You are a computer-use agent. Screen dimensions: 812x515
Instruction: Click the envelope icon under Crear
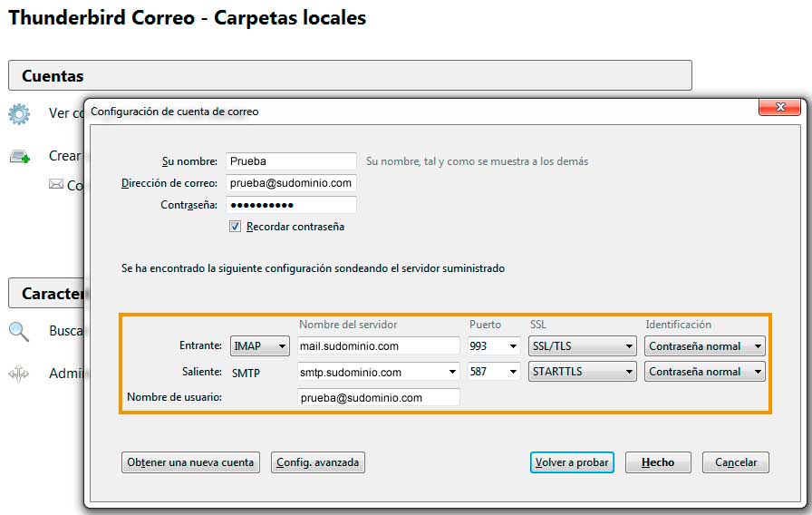pos(56,184)
